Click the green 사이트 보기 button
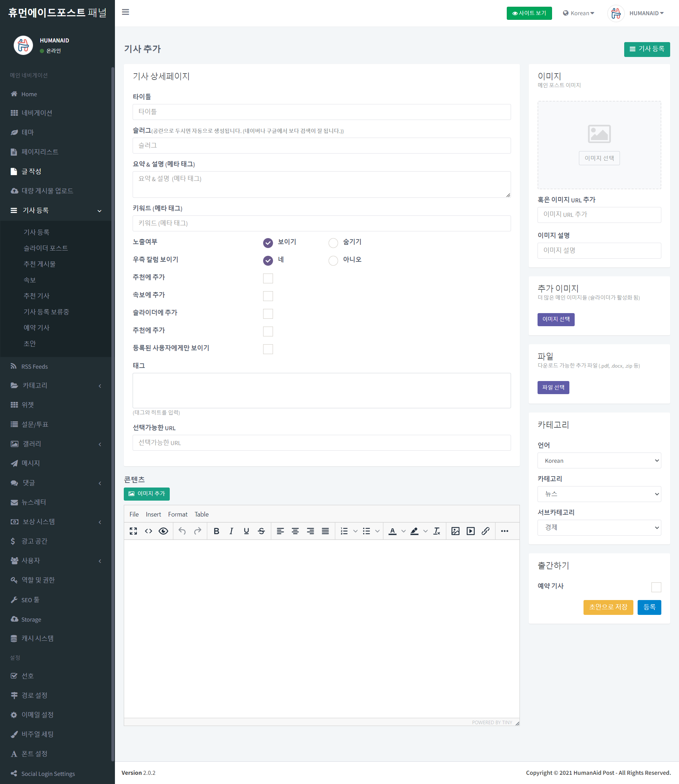The height and width of the screenshot is (784, 679). pos(529,13)
